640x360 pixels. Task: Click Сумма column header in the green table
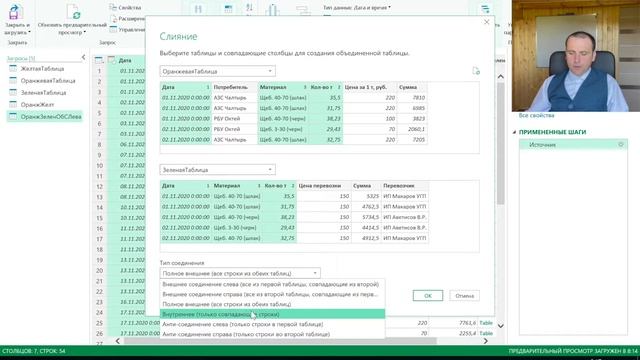coord(366,186)
